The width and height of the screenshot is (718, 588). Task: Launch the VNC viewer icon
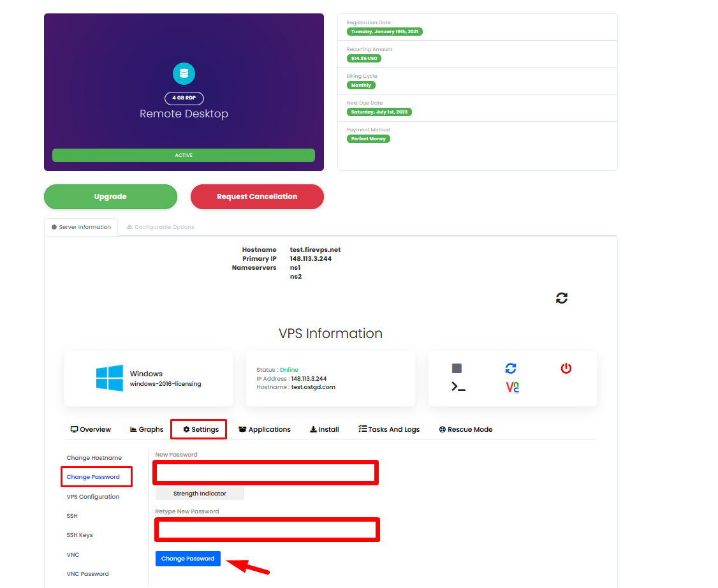coord(513,387)
